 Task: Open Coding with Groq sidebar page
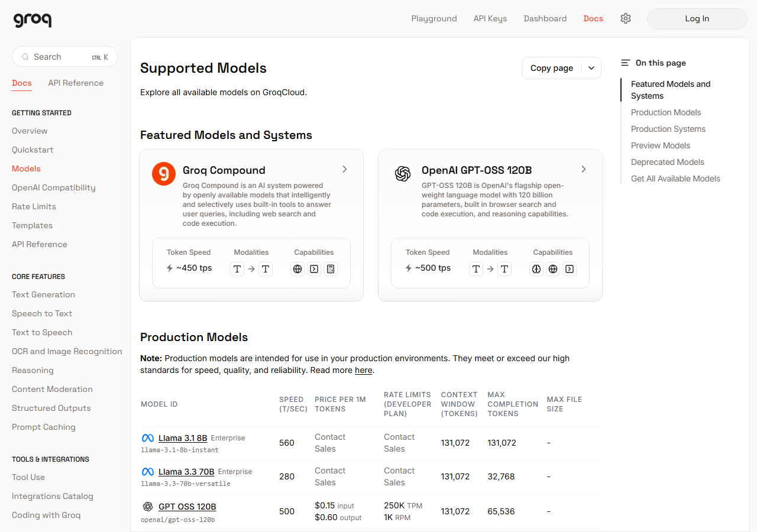[46, 515]
